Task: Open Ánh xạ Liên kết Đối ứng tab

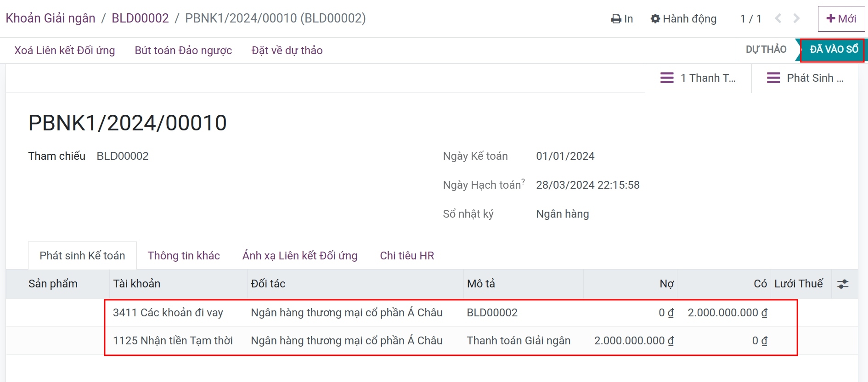Action: point(300,256)
